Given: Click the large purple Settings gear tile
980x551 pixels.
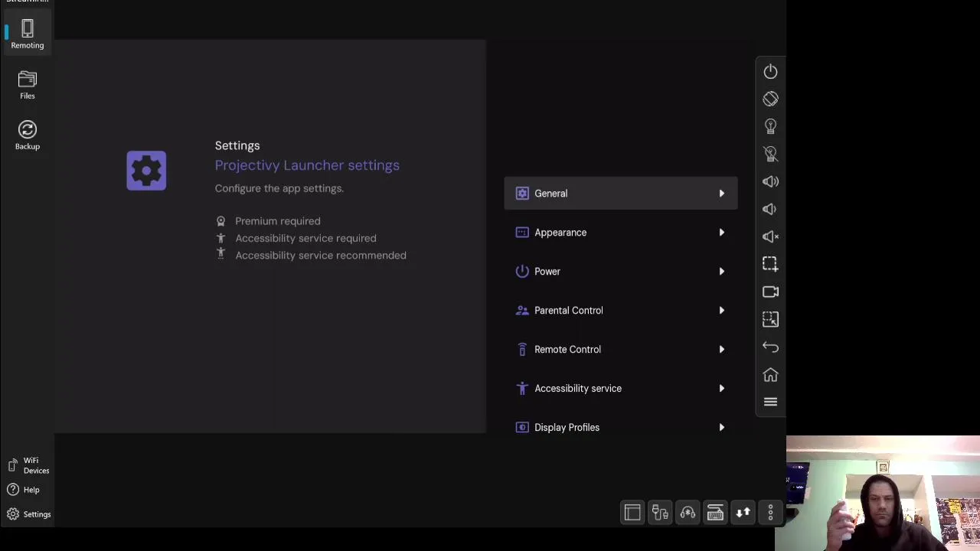Looking at the screenshot, I should [146, 171].
